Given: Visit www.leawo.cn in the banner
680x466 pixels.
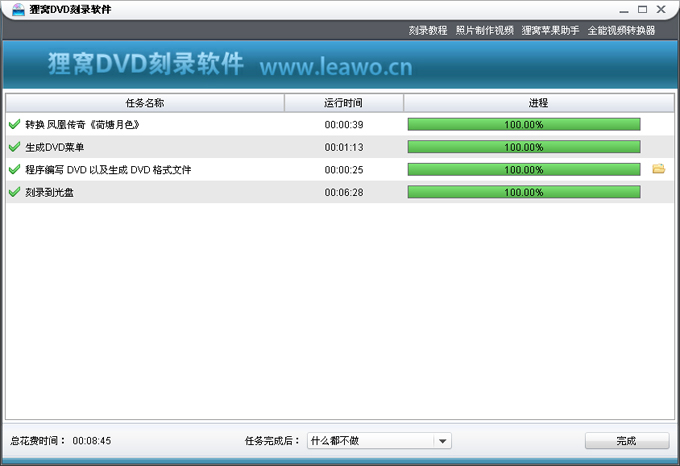Looking at the screenshot, I should 336,67.
